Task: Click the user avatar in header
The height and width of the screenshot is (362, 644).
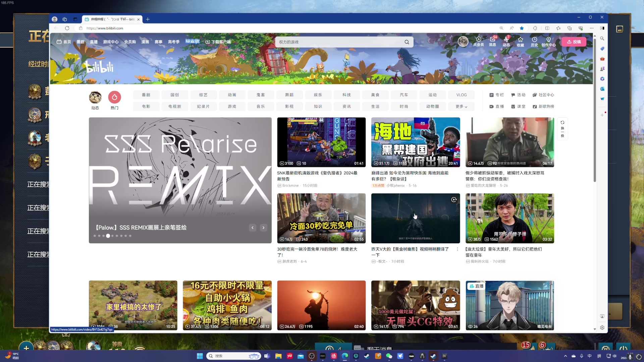Action: (x=463, y=42)
